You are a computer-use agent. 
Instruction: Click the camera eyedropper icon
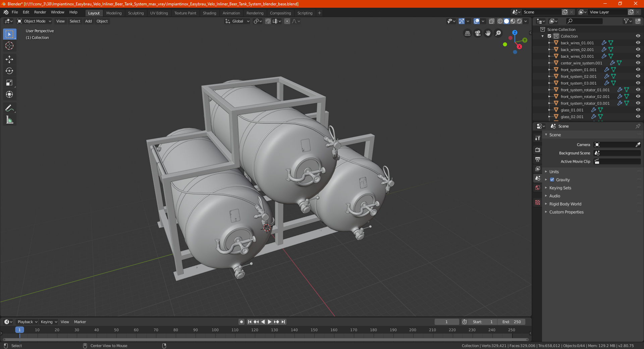638,145
